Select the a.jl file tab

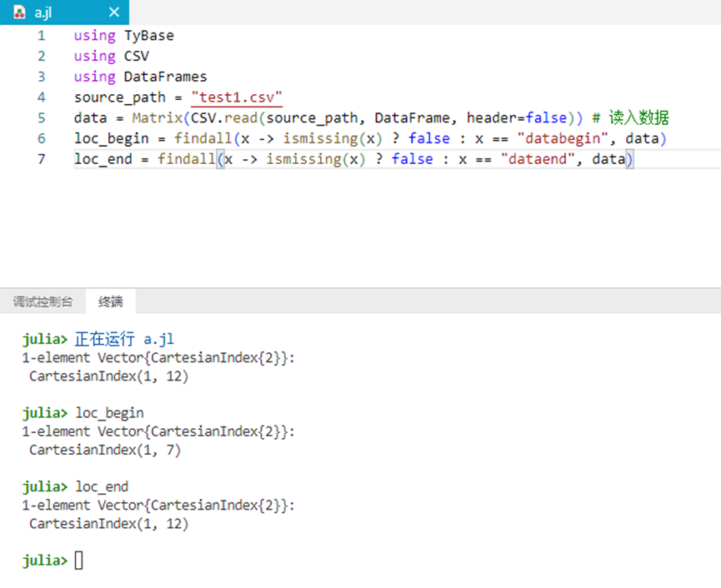click(64, 12)
